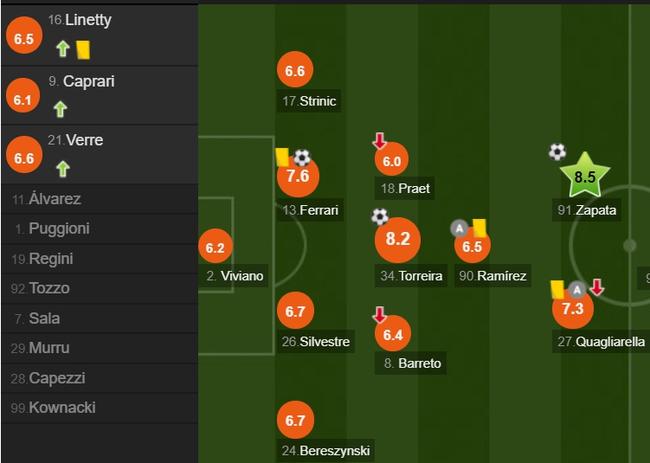The image size is (650, 463).
Task: Click the yellow card icon next to Linetty
Action: (83, 50)
